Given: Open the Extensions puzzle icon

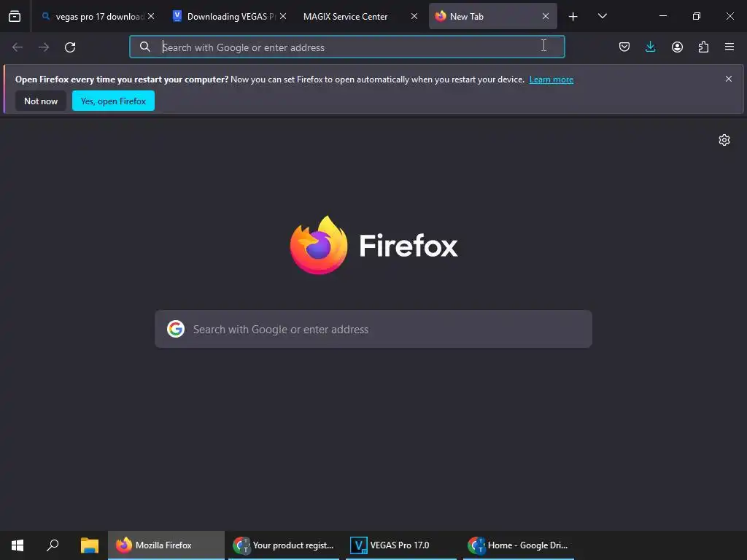Looking at the screenshot, I should pos(703,47).
